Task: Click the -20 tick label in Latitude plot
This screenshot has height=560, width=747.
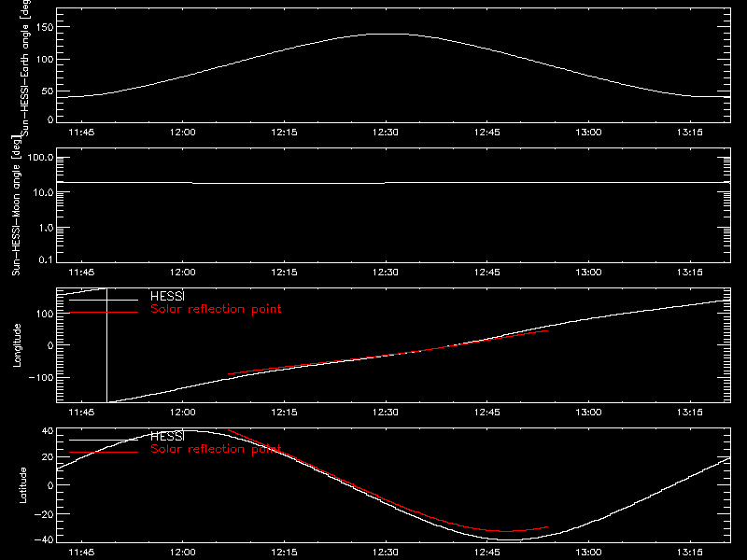Action: (x=44, y=514)
